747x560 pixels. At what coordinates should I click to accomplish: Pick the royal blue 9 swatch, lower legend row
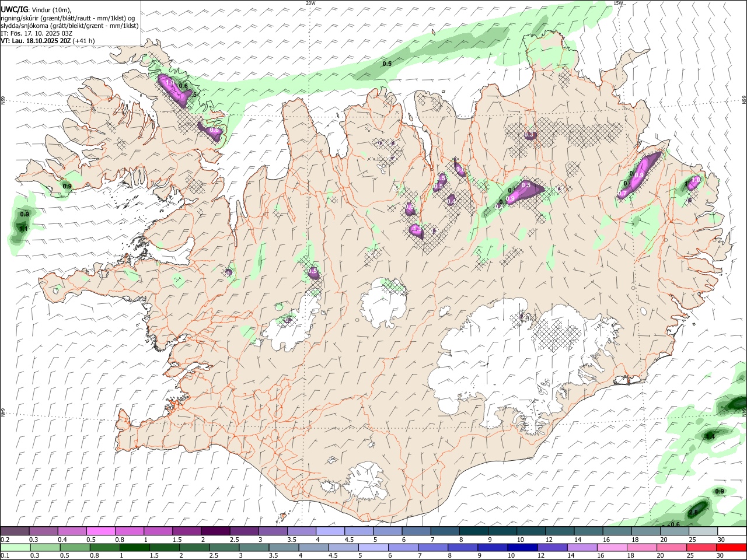point(493,548)
